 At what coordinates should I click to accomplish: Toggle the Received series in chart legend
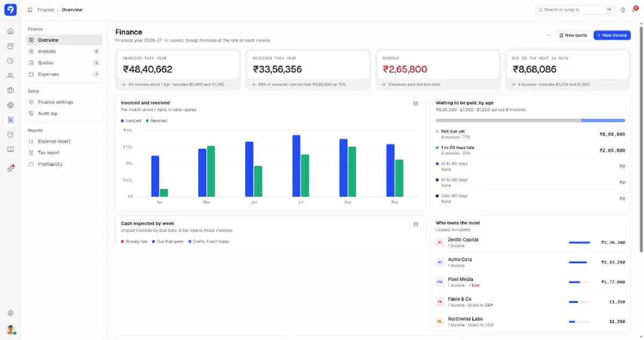point(156,121)
